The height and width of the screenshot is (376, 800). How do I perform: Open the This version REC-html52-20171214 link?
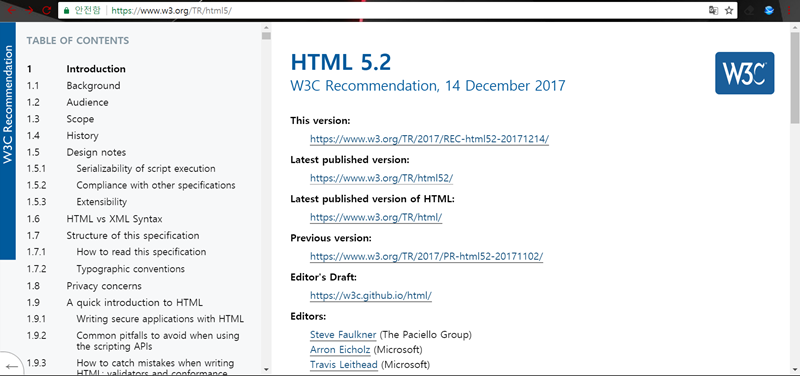[429, 139]
